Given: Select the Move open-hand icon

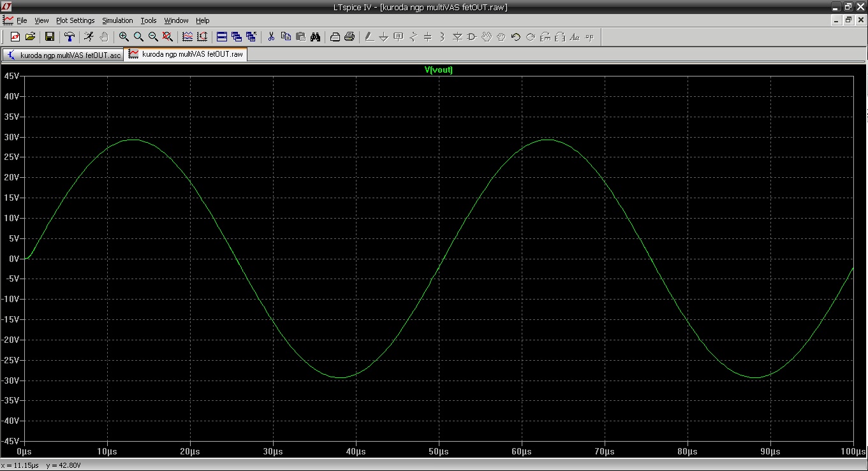Looking at the screenshot, I should (x=487, y=37).
